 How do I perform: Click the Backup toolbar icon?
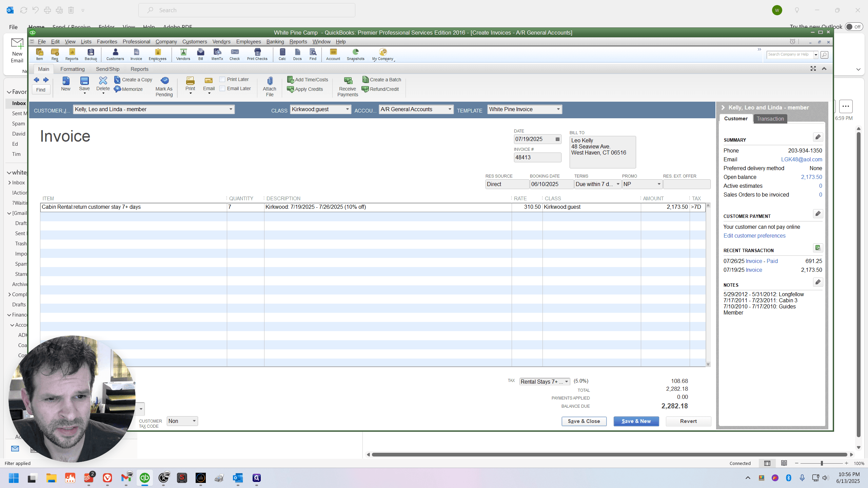(91, 54)
